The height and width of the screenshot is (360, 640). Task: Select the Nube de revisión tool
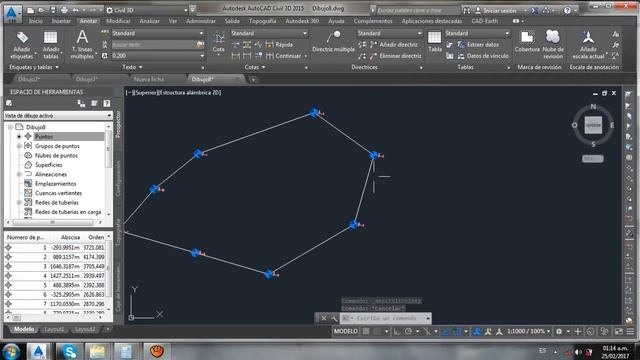coord(553,37)
